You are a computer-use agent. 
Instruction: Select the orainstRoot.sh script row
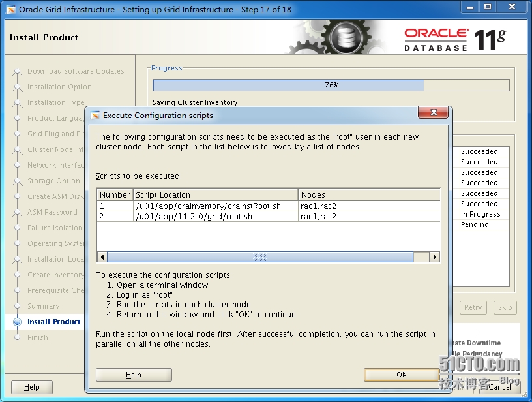click(269, 206)
